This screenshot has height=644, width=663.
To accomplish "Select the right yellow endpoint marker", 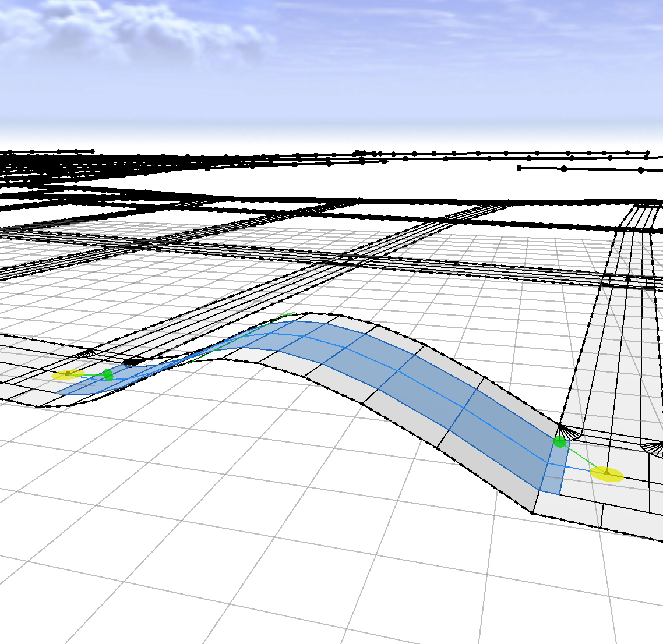I will 606,475.
